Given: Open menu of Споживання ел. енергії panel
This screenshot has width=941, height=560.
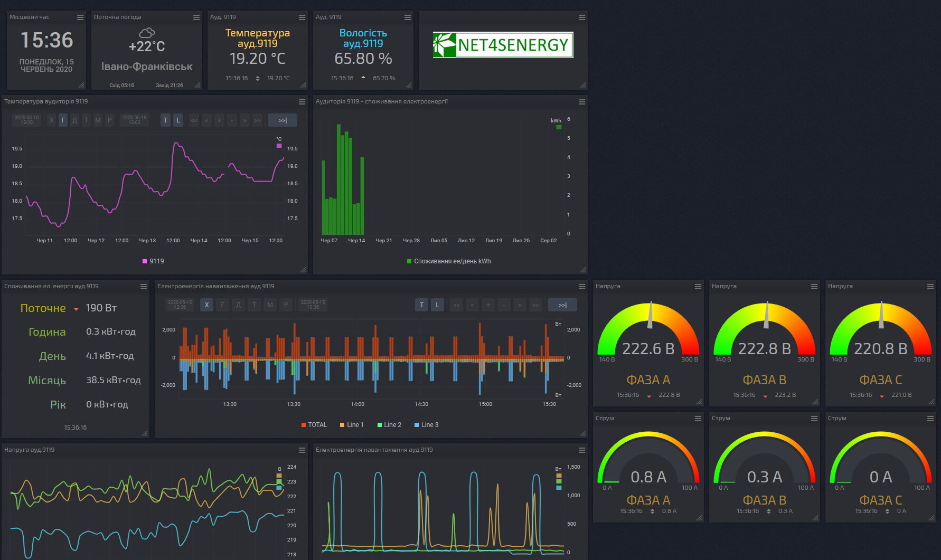Looking at the screenshot, I should (144, 287).
